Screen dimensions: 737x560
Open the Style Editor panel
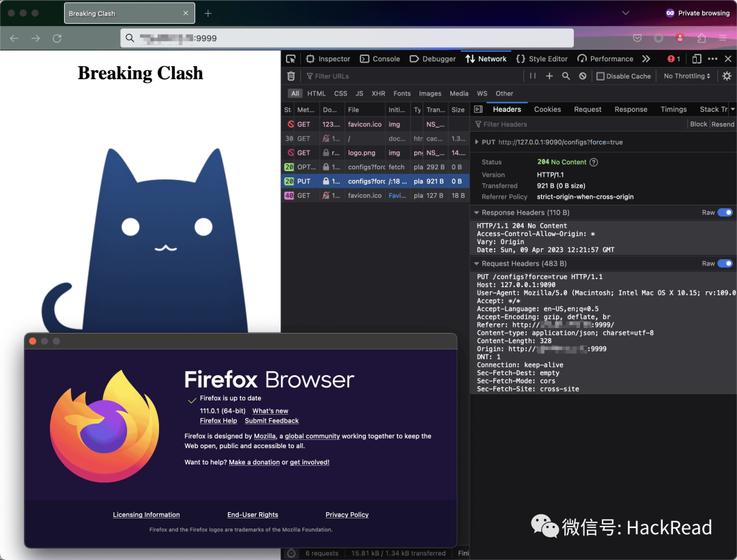pyautogui.click(x=542, y=59)
